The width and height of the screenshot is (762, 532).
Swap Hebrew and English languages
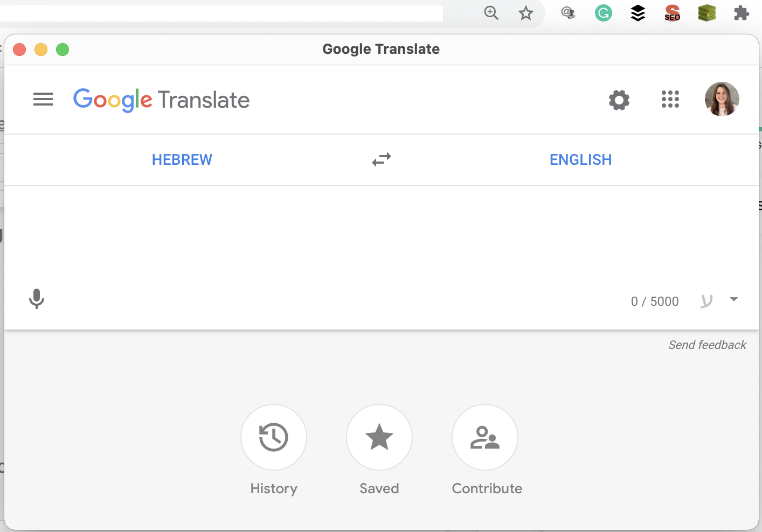pos(382,159)
